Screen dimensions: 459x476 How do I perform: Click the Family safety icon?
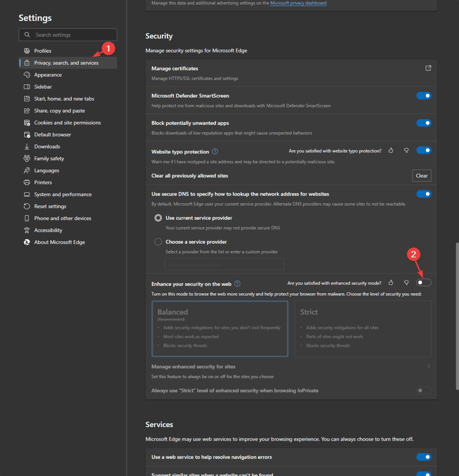click(27, 158)
